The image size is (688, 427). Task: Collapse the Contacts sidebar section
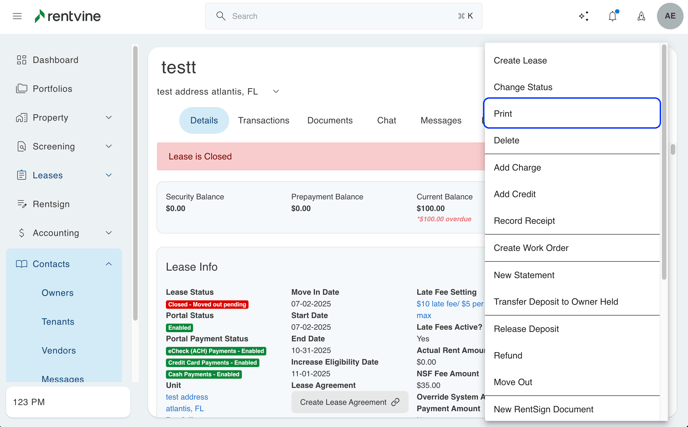108,264
